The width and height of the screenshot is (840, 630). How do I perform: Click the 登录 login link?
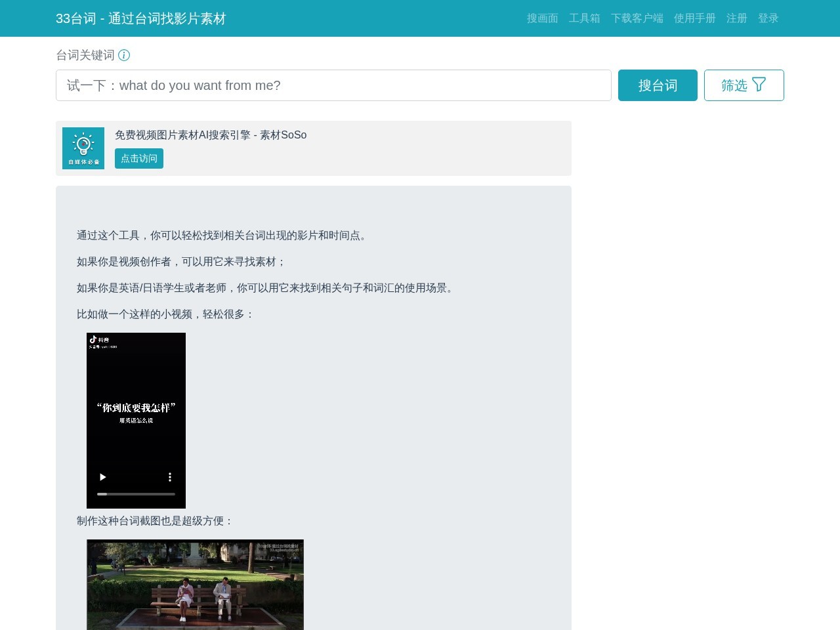[x=768, y=18]
